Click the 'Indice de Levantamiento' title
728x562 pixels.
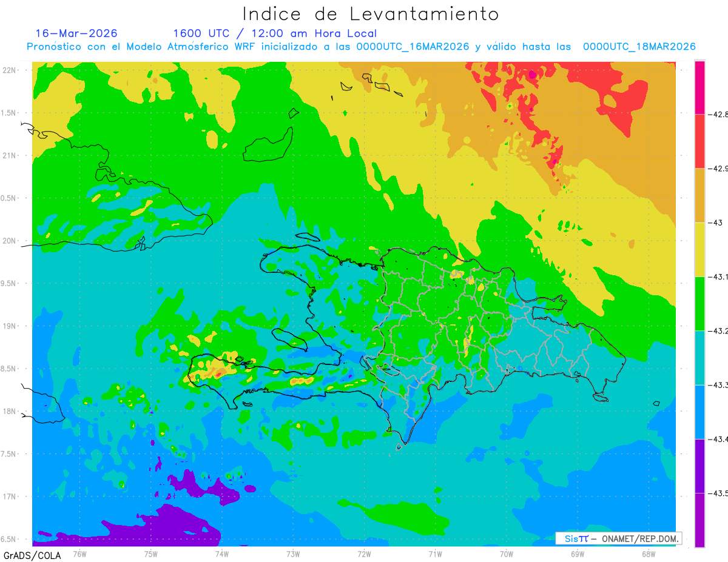click(x=371, y=14)
